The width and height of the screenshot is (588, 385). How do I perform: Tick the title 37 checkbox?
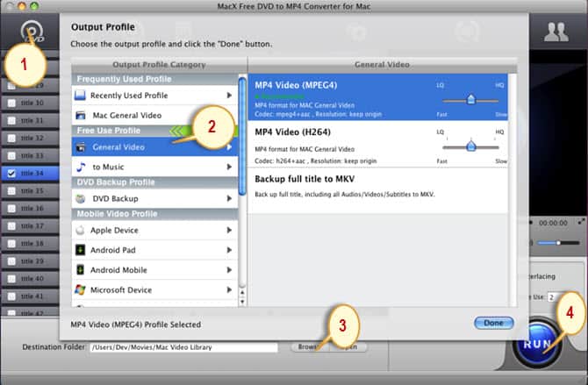tap(11, 226)
